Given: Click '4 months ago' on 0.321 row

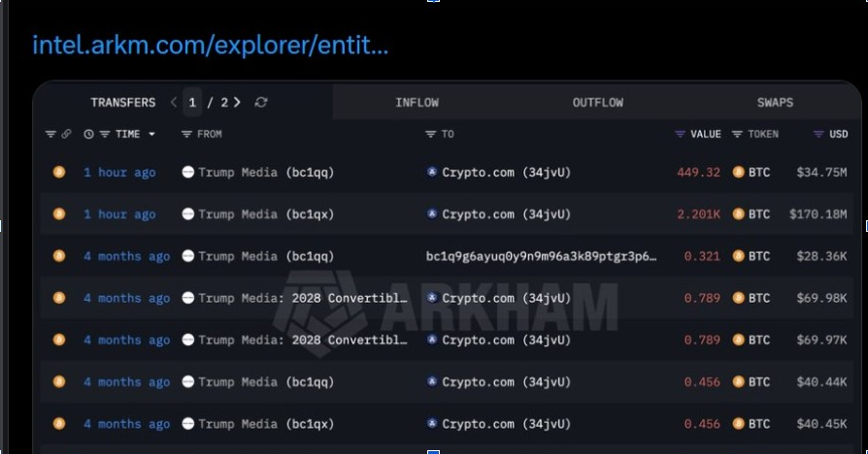Looking at the screenshot, I should tap(127, 256).
